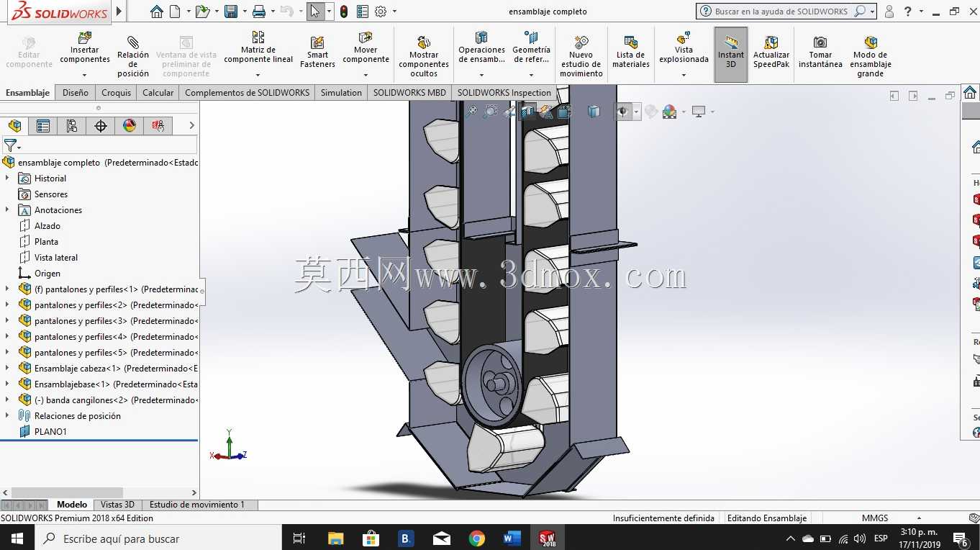
Task: Expand Ensamblaje cabeza<1> node
Action: 7,368
